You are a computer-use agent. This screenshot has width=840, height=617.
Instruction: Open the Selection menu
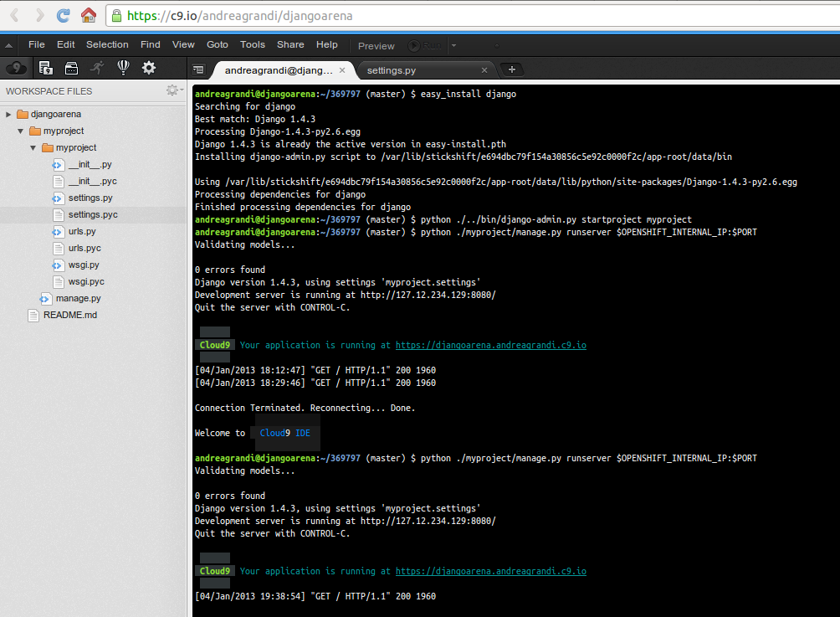point(107,44)
